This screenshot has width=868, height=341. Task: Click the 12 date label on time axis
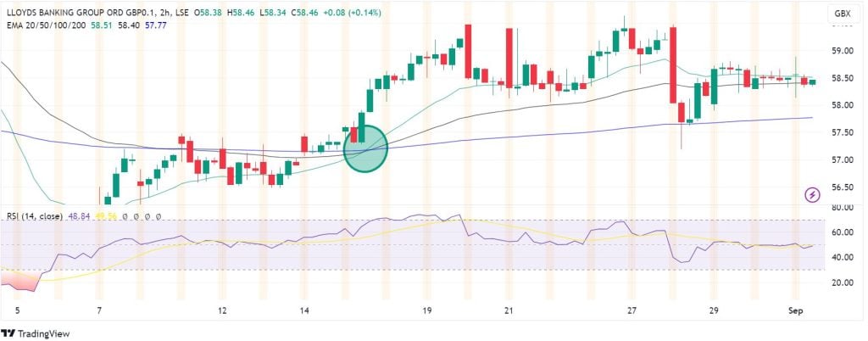click(x=223, y=311)
